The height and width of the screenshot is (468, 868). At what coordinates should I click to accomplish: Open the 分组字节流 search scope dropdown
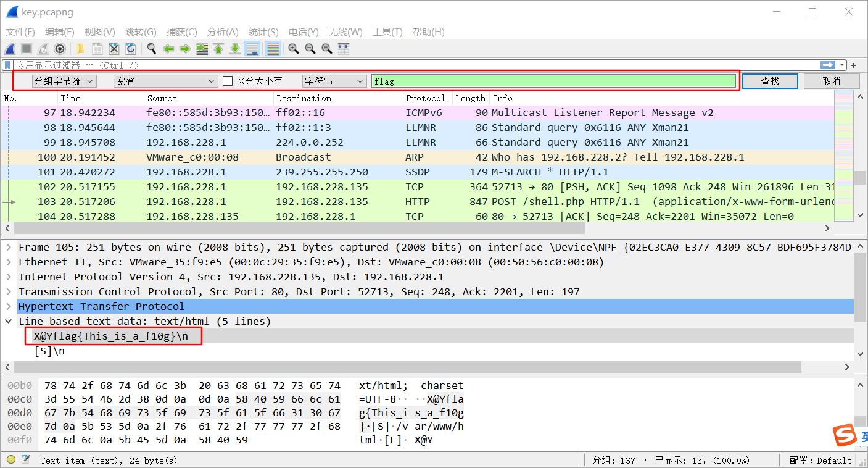pyautogui.click(x=64, y=81)
